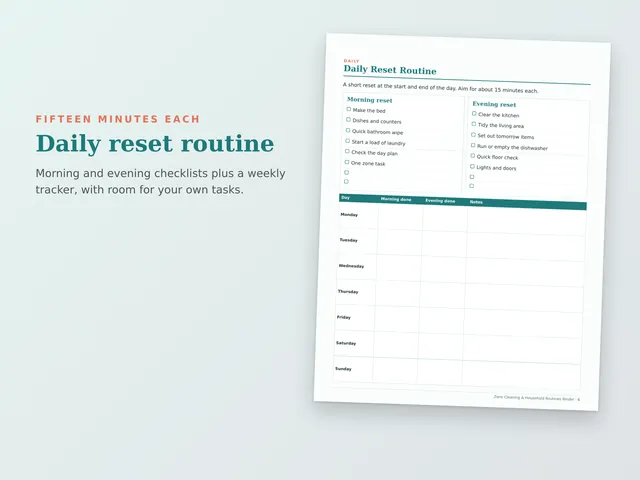Select the Wednesday row label
640x480 pixels.
click(x=351, y=266)
